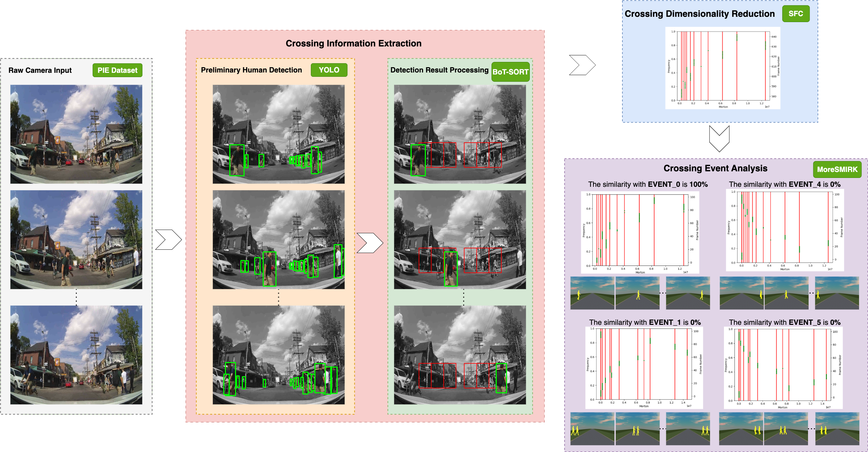
Task: Select the top raw camera color image
Action: click(x=76, y=134)
